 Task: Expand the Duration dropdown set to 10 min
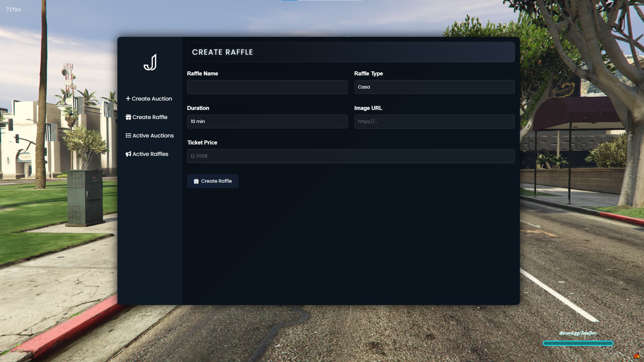pyautogui.click(x=267, y=121)
